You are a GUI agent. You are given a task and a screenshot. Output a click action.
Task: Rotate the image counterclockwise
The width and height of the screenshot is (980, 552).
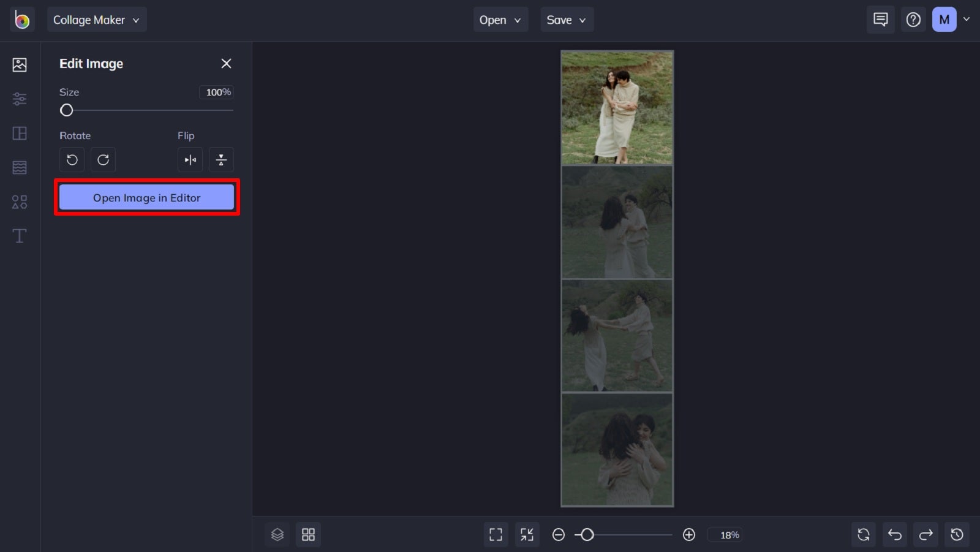coord(72,159)
